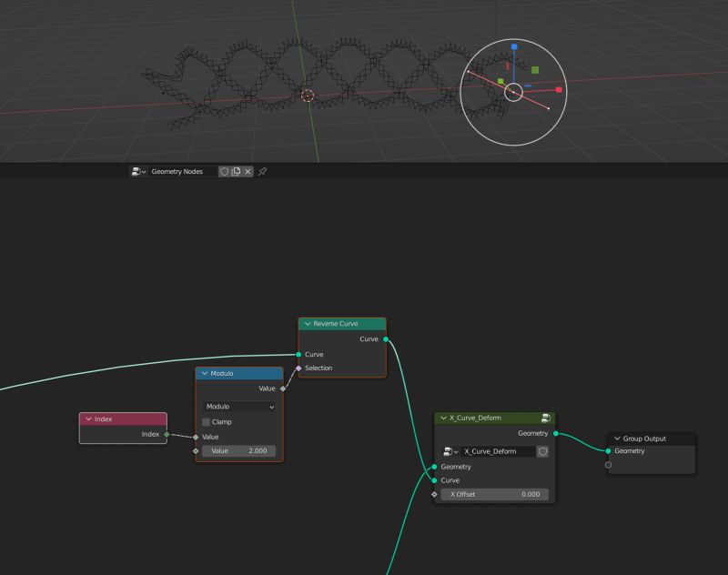
Task: Click the Curve output socket of Reverse Curve
Action: point(386,338)
